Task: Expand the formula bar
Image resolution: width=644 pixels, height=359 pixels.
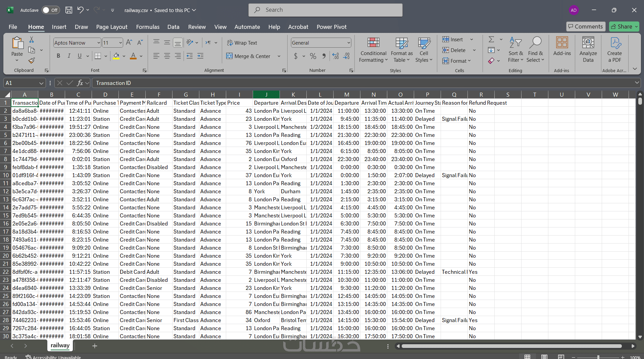Action: (637, 83)
